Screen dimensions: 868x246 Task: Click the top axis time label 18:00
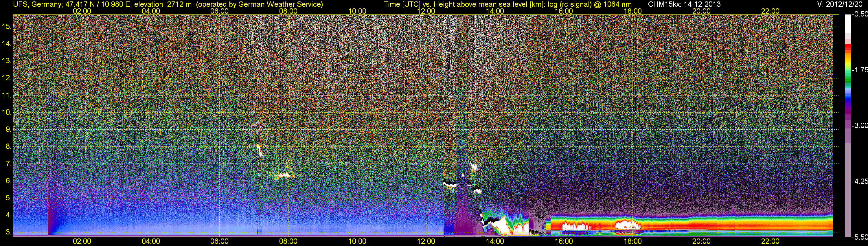click(x=633, y=11)
